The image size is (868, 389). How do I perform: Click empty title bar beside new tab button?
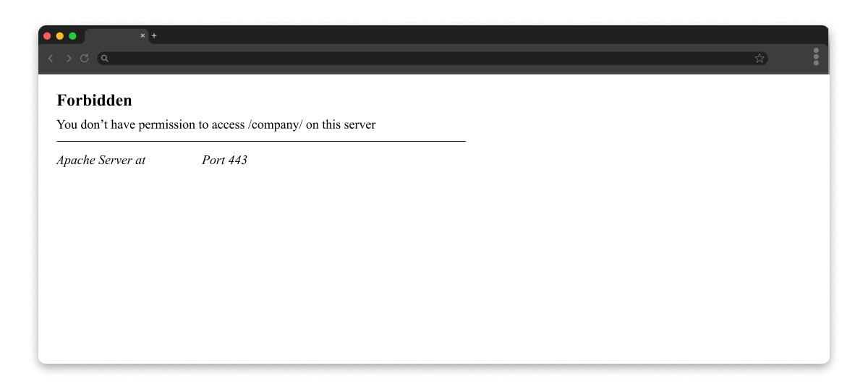(492, 35)
